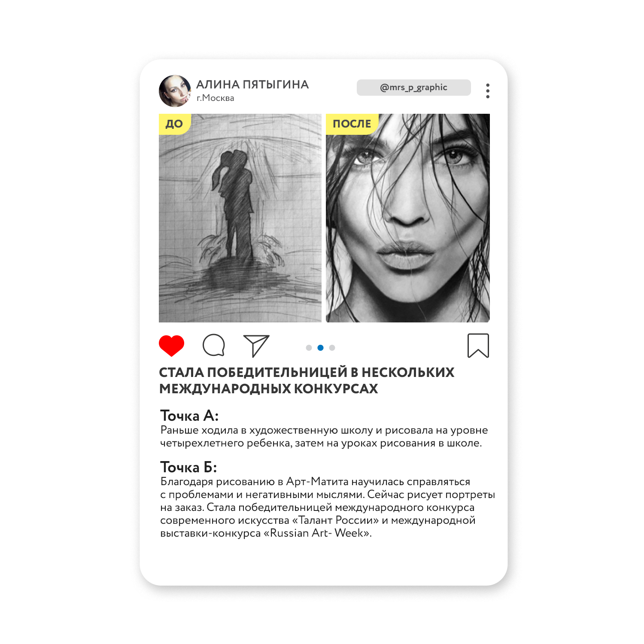The image size is (644, 644).
Task: Open comments via speech bubble icon
Action: pyautogui.click(x=214, y=345)
